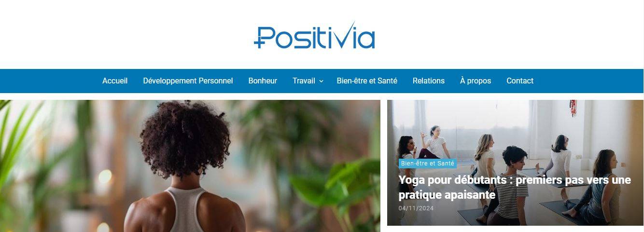644x232 pixels.
Task: Expand the Travail submenu chevron
Action: point(321,81)
